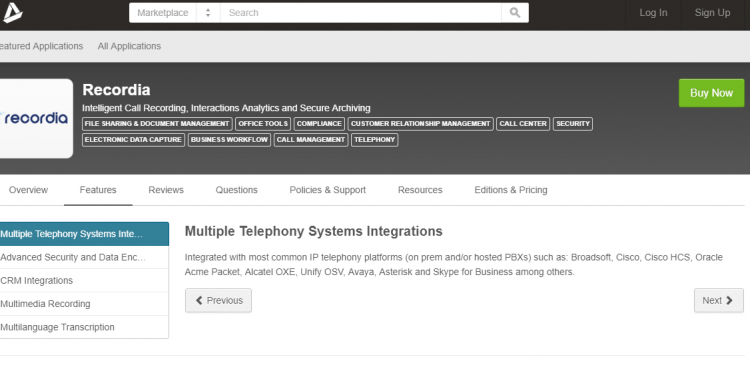Click the Multiple Telephony Systems Integrations heading
This screenshot has width=750, height=365.
[x=313, y=232]
